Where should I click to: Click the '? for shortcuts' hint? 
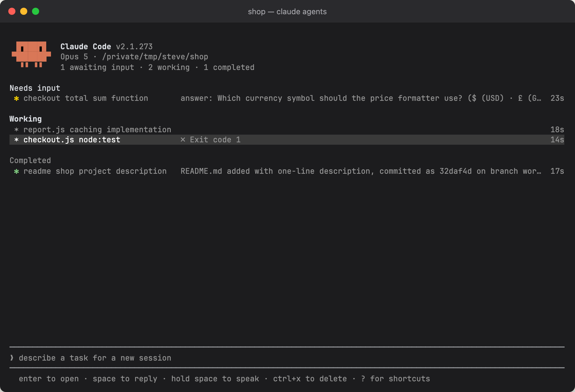395,379
